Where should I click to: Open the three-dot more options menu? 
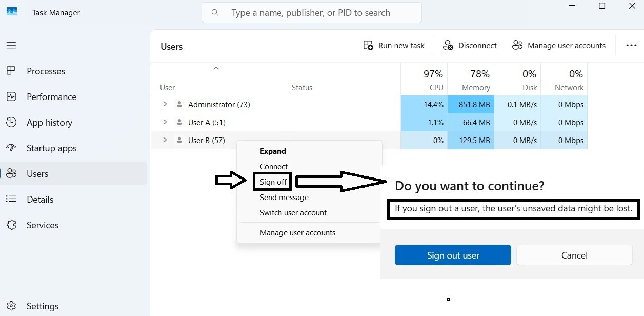(631, 46)
